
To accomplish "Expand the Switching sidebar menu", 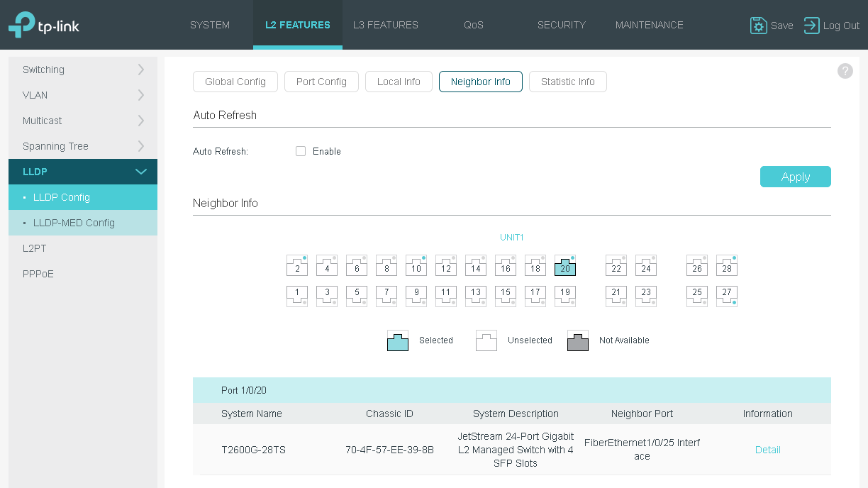I will pos(83,70).
